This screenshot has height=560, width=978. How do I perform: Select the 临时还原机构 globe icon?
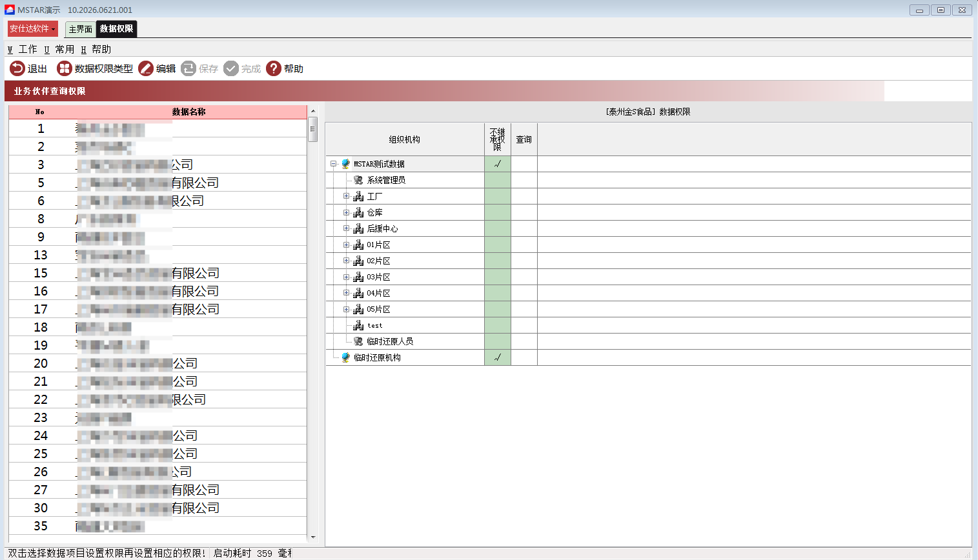pyautogui.click(x=346, y=357)
